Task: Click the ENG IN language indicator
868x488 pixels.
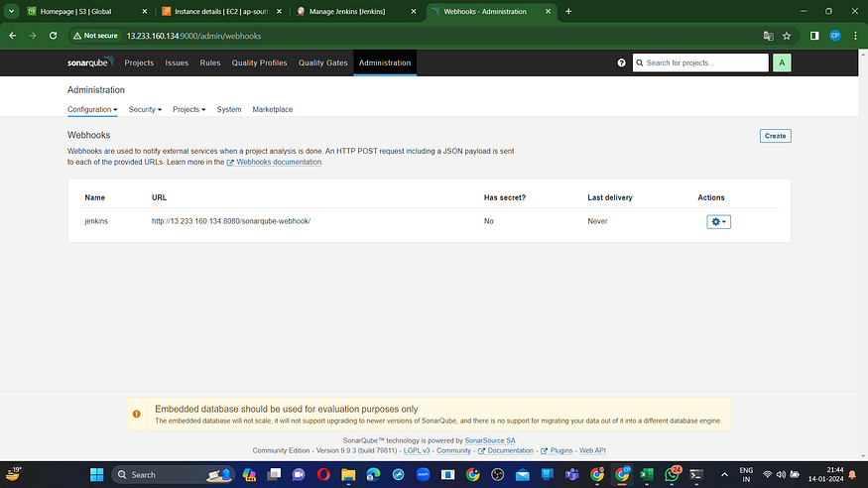Action: tap(746, 475)
